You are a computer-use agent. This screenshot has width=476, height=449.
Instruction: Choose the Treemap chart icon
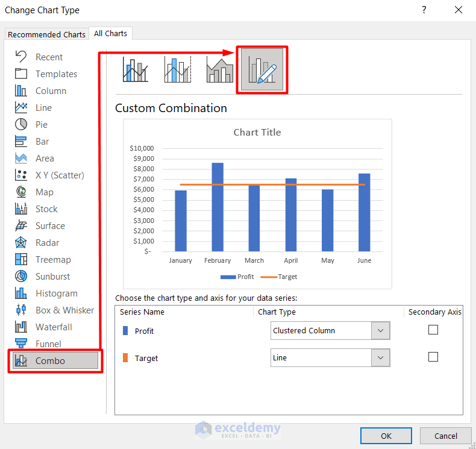tap(21, 259)
